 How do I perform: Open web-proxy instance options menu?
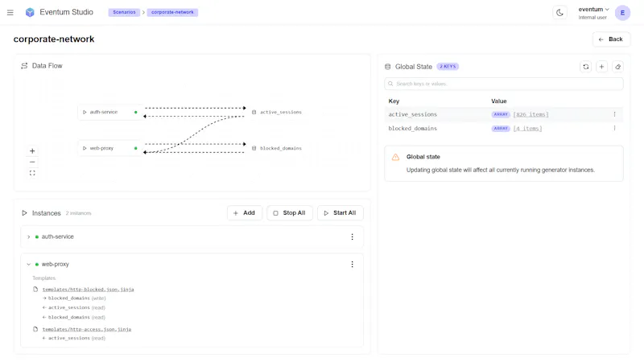352,265
